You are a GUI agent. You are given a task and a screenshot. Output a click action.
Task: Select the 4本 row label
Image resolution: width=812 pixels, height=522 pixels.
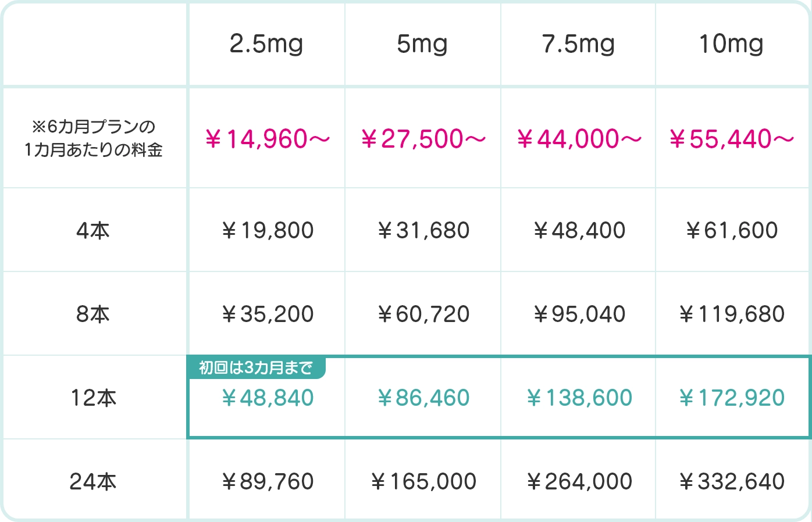[93, 231]
